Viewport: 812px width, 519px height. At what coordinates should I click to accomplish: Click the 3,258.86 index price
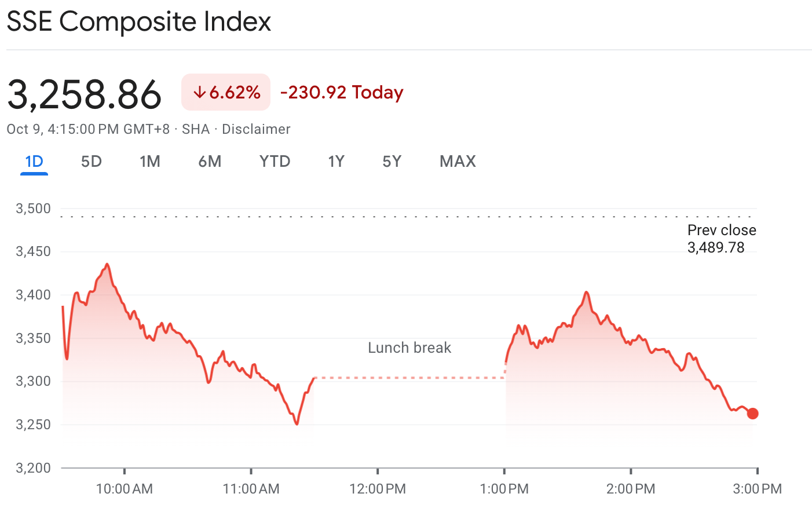[x=85, y=94]
